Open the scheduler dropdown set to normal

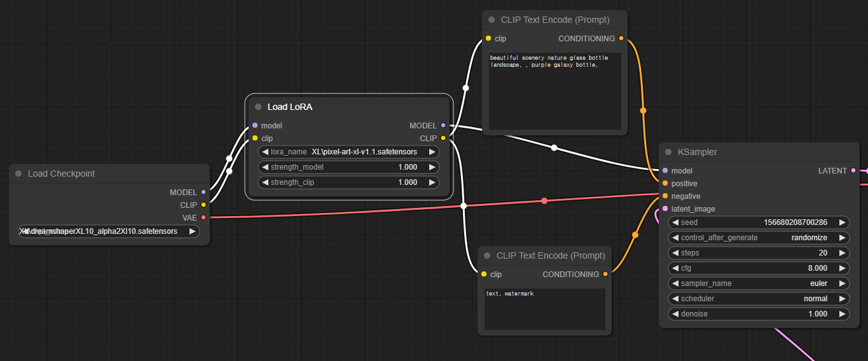pyautogui.click(x=759, y=299)
